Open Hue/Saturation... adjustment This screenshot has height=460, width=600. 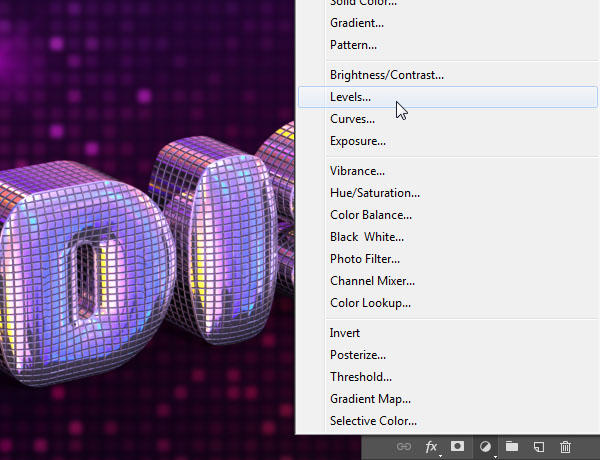[374, 193]
